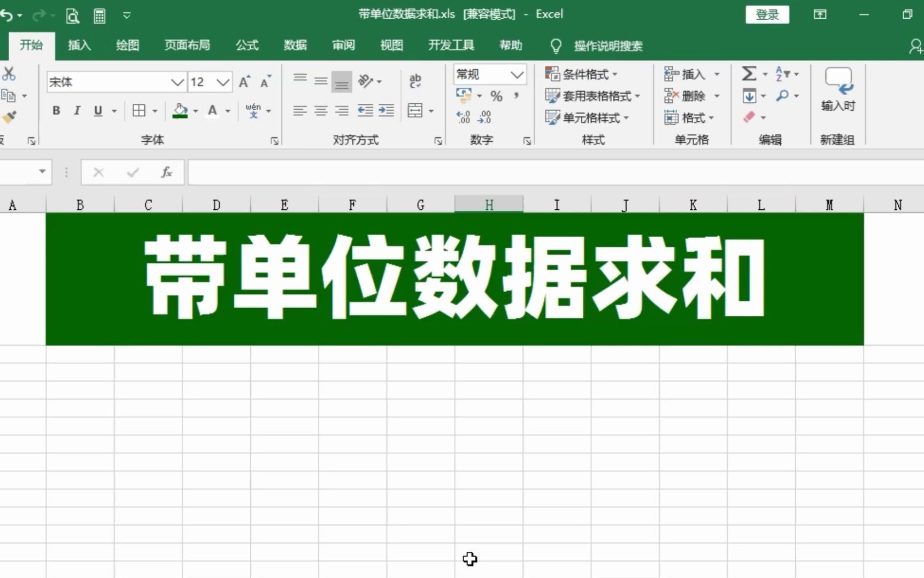Open the Calculator icon in quick access toolbar
This screenshot has height=578, width=924.
[x=99, y=16]
